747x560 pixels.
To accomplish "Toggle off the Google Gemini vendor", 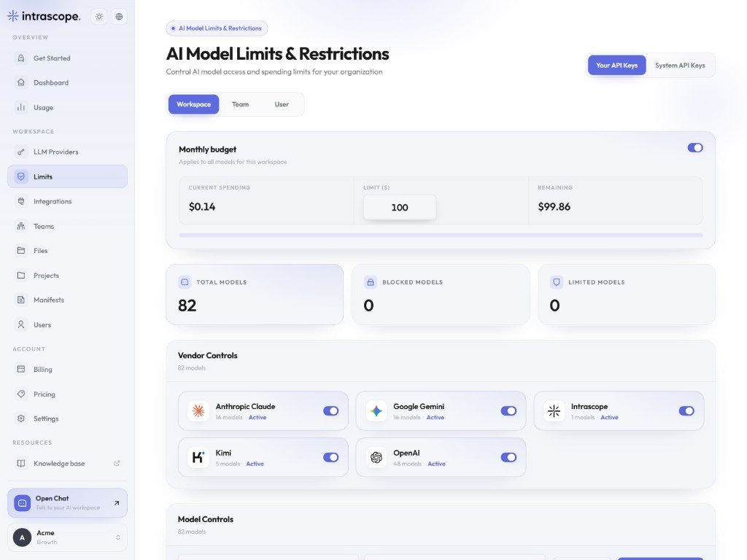I will pyautogui.click(x=508, y=411).
